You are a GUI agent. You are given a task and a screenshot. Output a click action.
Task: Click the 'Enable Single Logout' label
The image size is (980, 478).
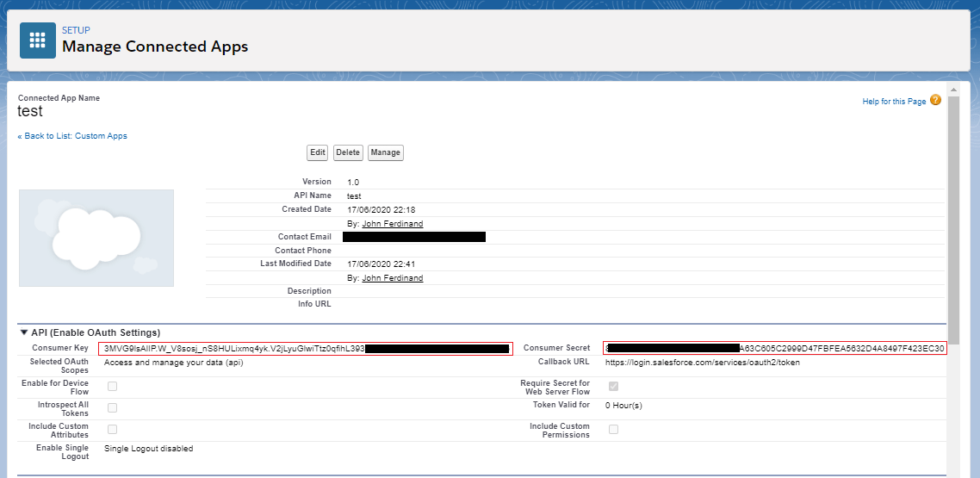63,452
